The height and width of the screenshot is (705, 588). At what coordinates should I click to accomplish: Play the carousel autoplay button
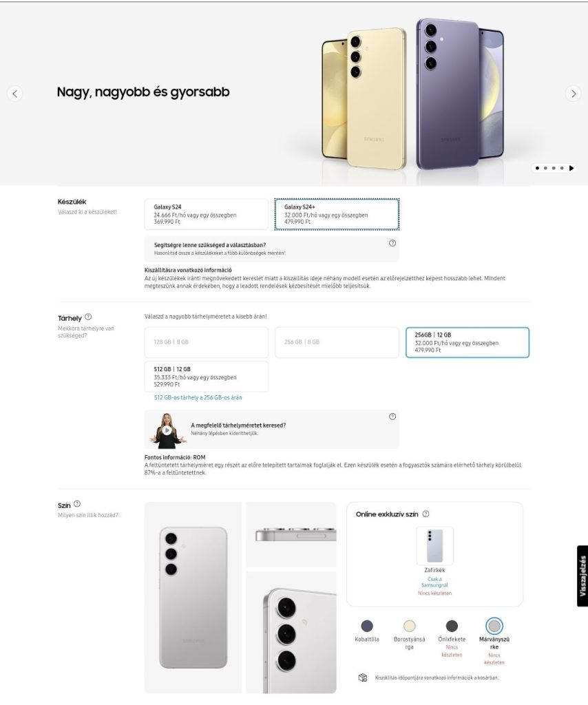pyautogui.click(x=571, y=168)
